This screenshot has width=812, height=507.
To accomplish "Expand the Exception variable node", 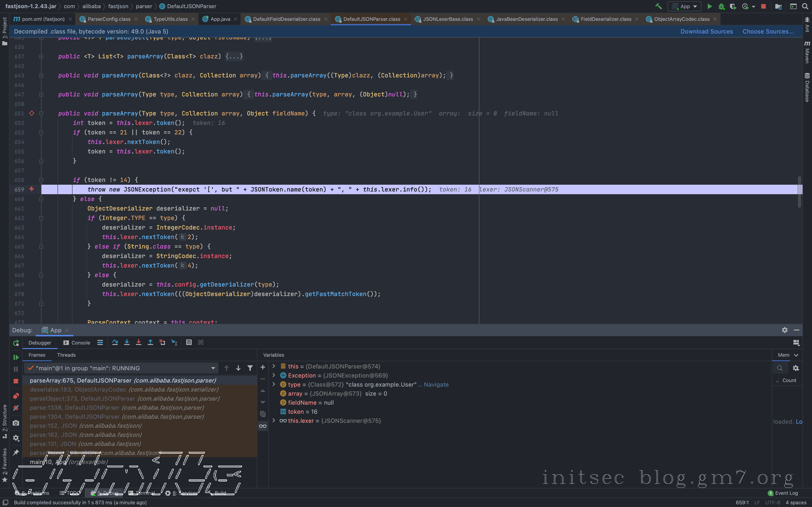I will tap(274, 375).
